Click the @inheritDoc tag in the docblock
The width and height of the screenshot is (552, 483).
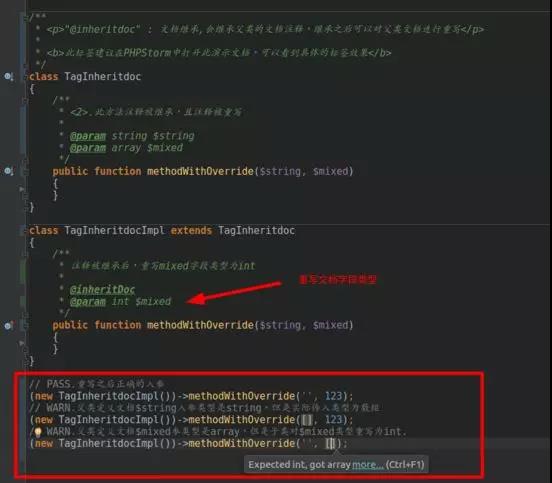[x=102, y=290]
